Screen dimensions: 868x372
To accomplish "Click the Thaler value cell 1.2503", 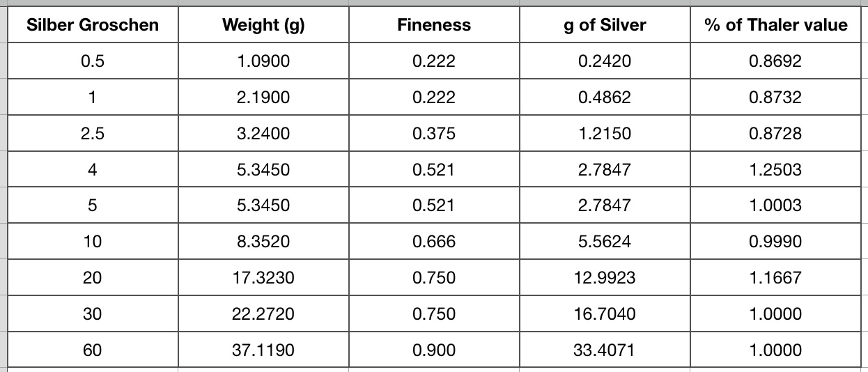I will click(775, 169).
